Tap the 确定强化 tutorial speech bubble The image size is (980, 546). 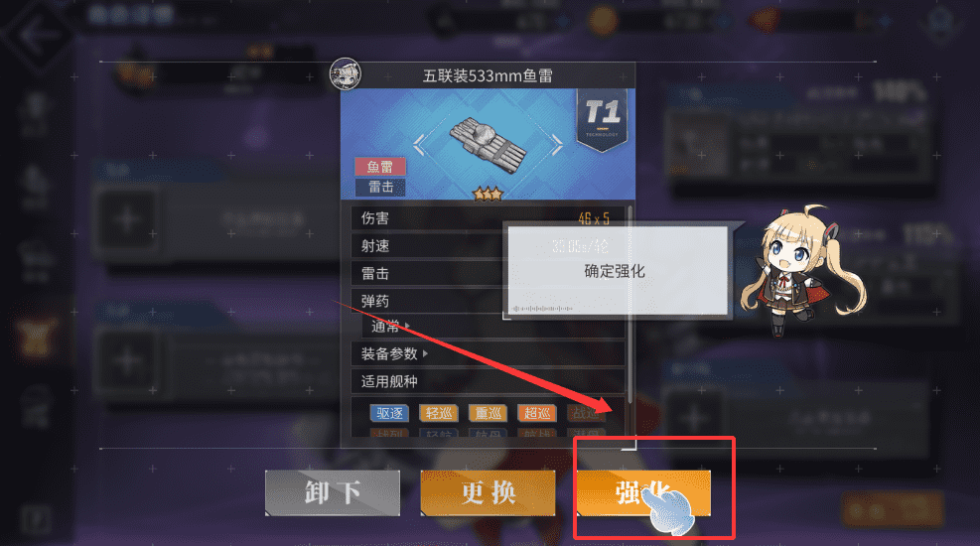click(x=616, y=270)
